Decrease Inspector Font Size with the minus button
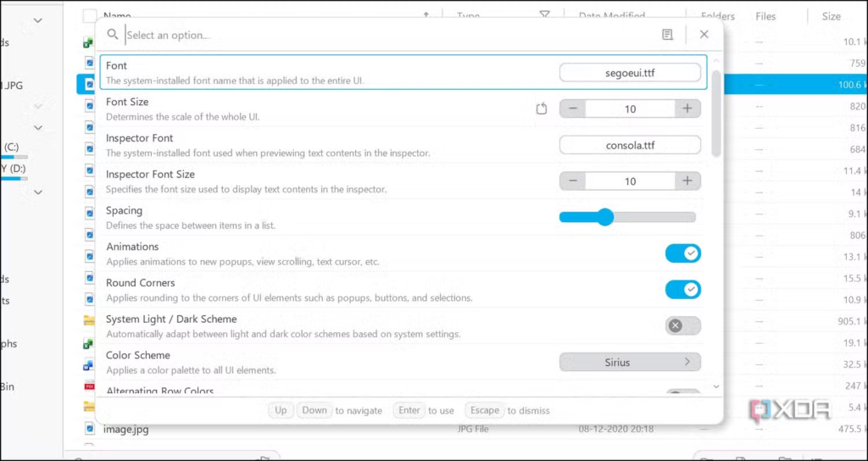The width and height of the screenshot is (868, 461). pyautogui.click(x=573, y=181)
